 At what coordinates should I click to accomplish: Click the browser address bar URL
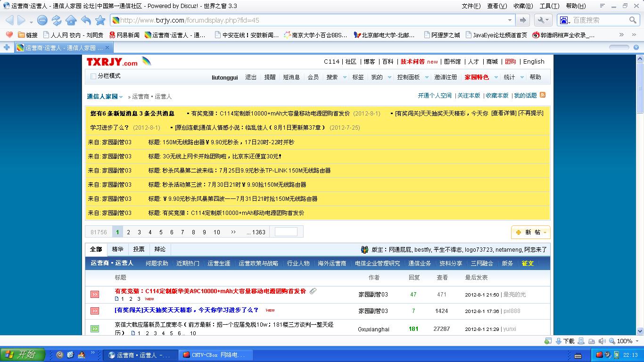tap(190, 20)
